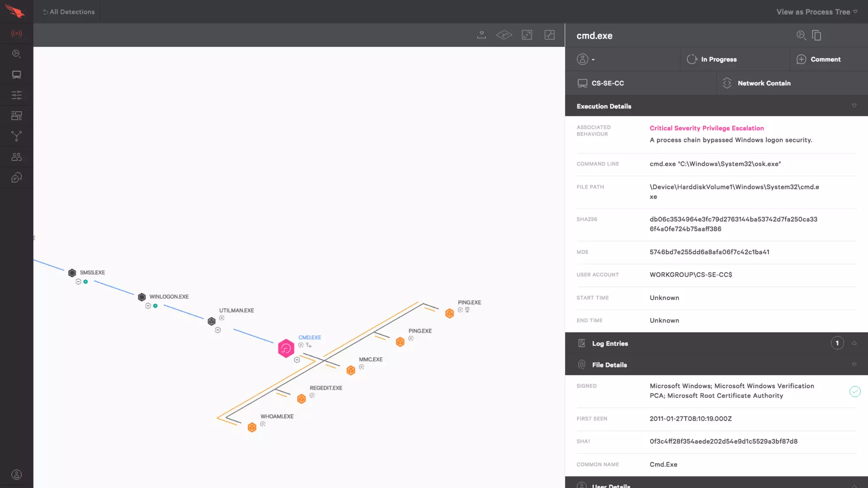
Task: Collapse children under SMSS.EXE node
Action: [78, 282]
